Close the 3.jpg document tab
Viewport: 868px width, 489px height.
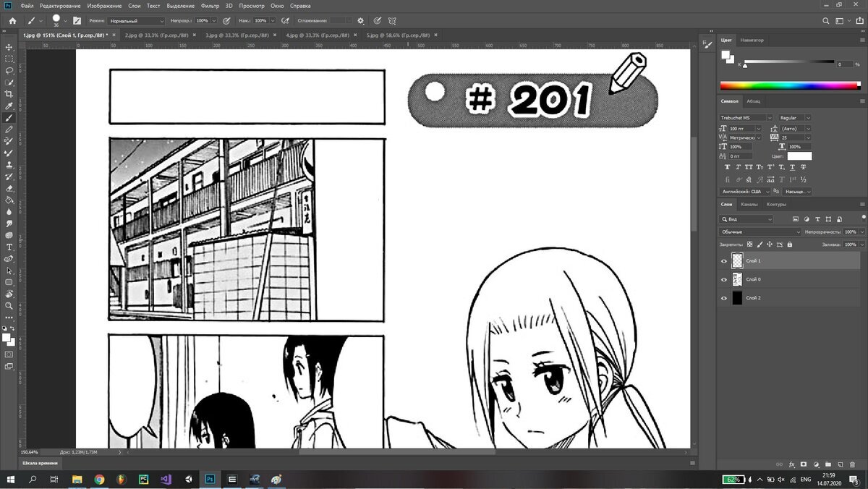275,34
